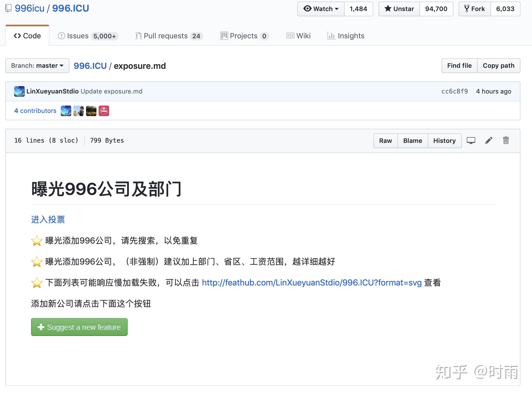View the 1,484 watchers count
532x394 pixels.
[x=359, y=9]
